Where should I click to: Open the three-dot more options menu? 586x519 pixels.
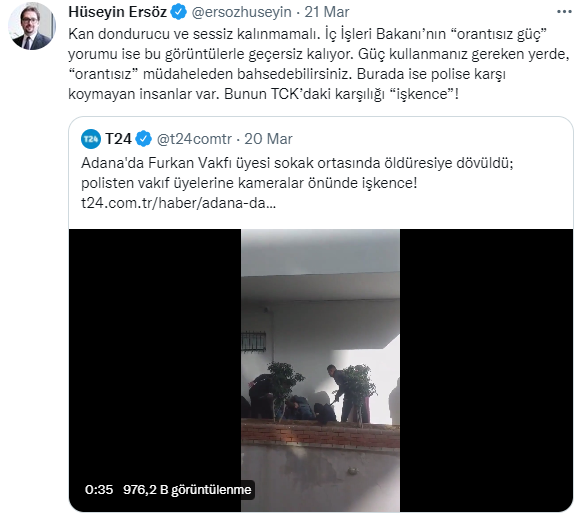[x=564, y=12]
